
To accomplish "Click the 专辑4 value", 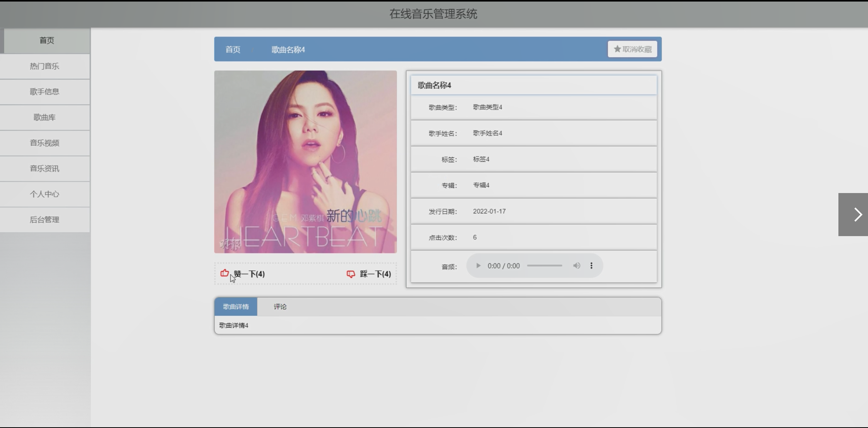I will [481, 185].
